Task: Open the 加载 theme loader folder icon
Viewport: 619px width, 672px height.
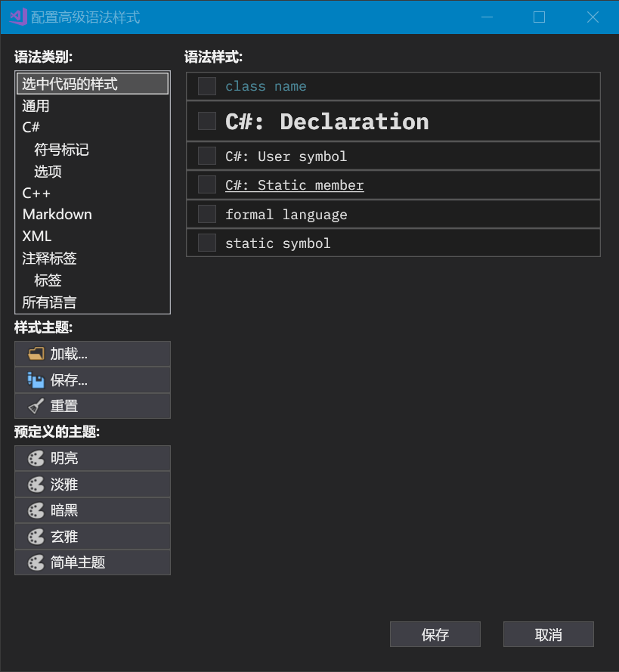Action: pos(36,354)
